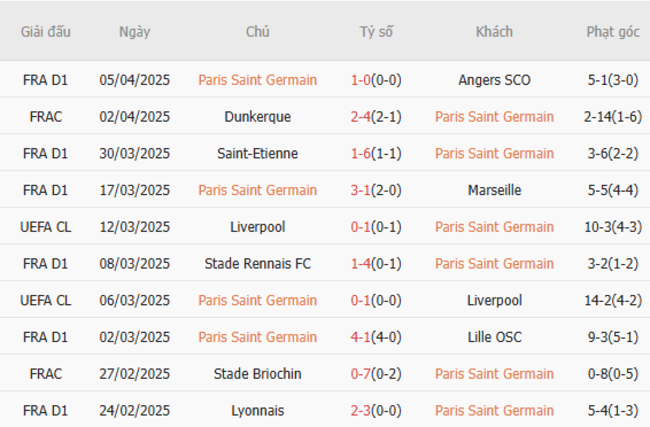Screen dimensions: 650x427
Task: Click the Marseille away team link
Action: (494, 190)
